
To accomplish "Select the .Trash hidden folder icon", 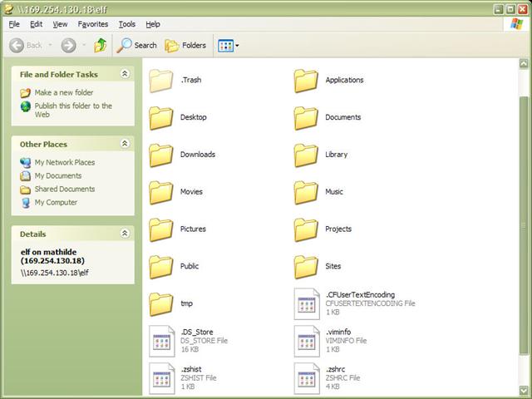I will click(x=161, y=81).
